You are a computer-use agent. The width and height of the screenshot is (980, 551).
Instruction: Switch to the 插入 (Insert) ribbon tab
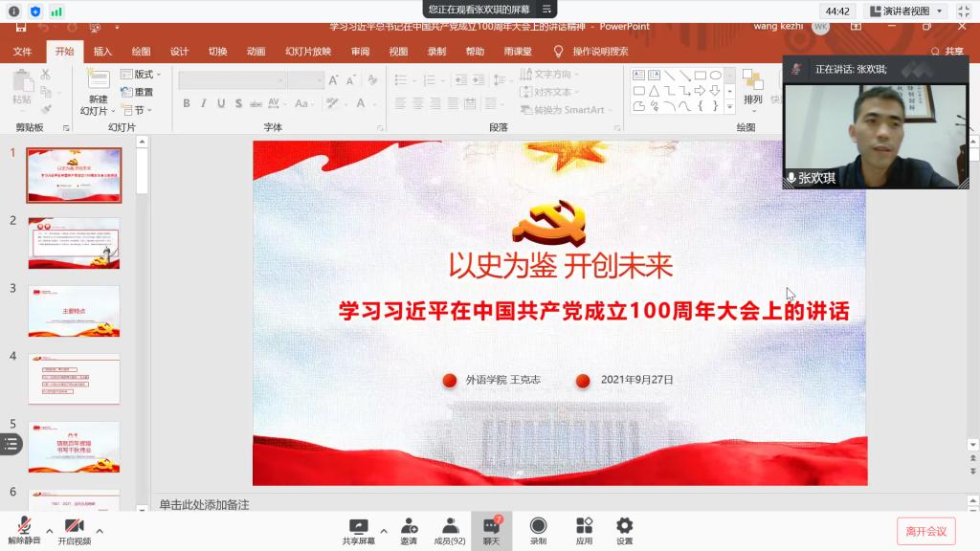(102, 52)
